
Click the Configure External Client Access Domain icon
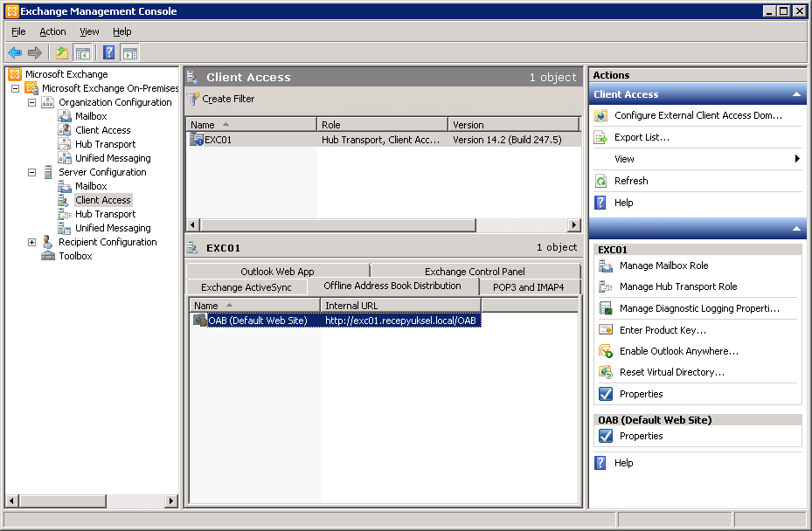point(600,115)
